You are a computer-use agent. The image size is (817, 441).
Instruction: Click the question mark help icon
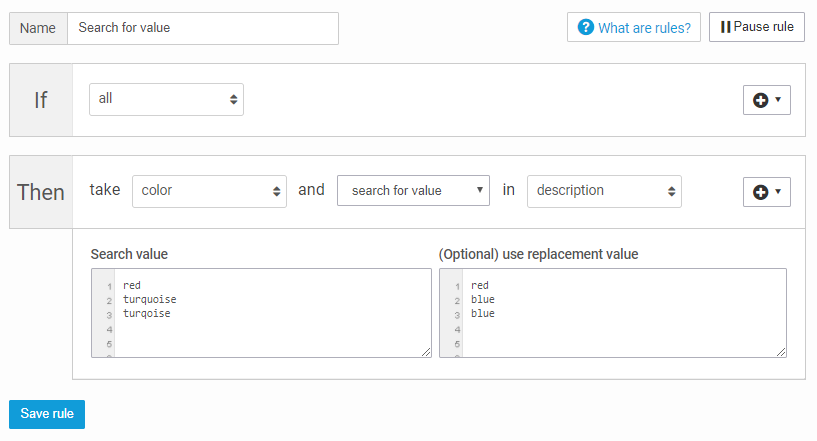(586, 28)
